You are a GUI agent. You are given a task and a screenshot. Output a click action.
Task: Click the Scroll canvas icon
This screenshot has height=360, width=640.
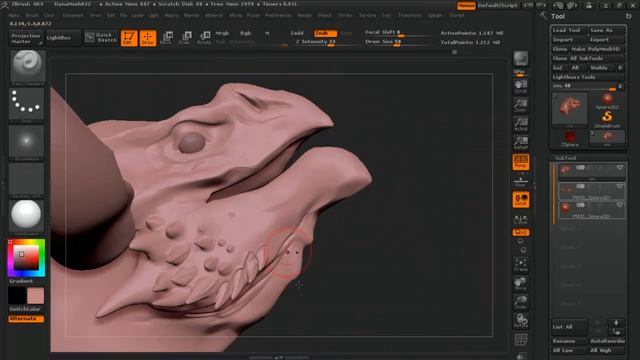[x=520, y=87]
